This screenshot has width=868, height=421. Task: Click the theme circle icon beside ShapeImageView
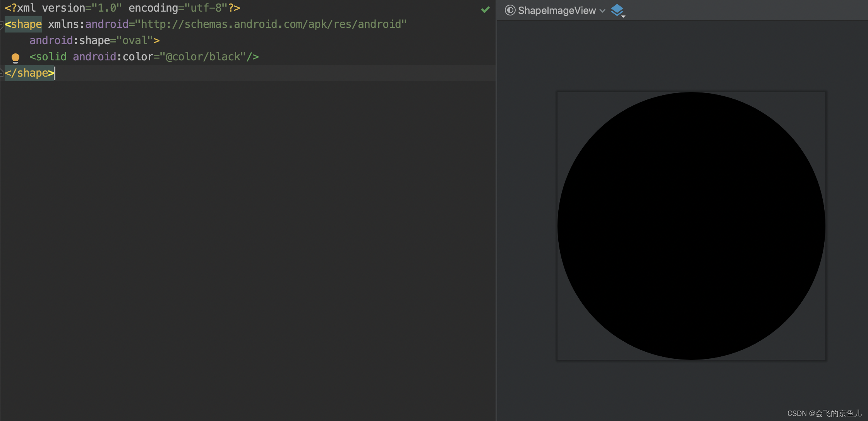tap(510, 10)
